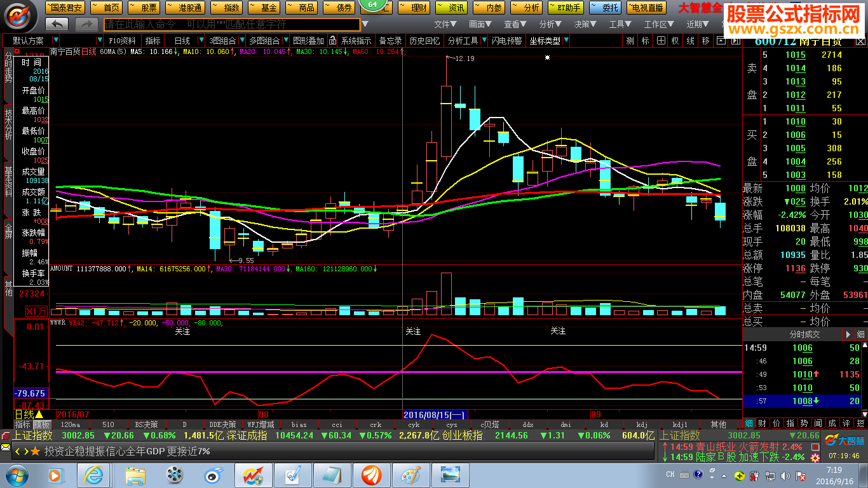This screenshot has height=488, width=868.
Task: Click the gear settings icon at bottom-right
Action: [815, 458]
